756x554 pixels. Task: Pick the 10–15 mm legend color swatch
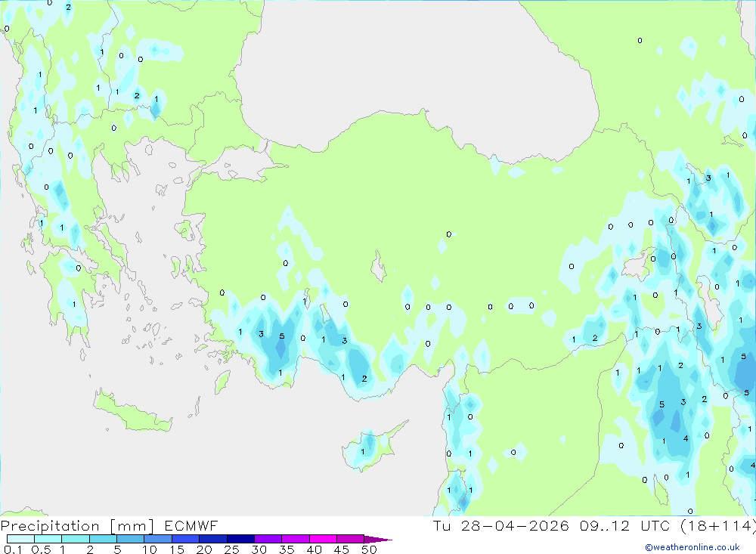158,539
